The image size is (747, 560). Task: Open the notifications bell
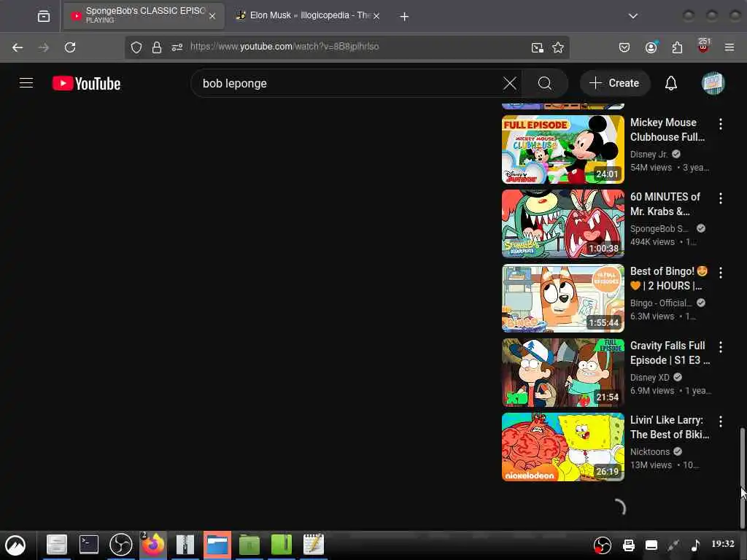coord(671,83)
